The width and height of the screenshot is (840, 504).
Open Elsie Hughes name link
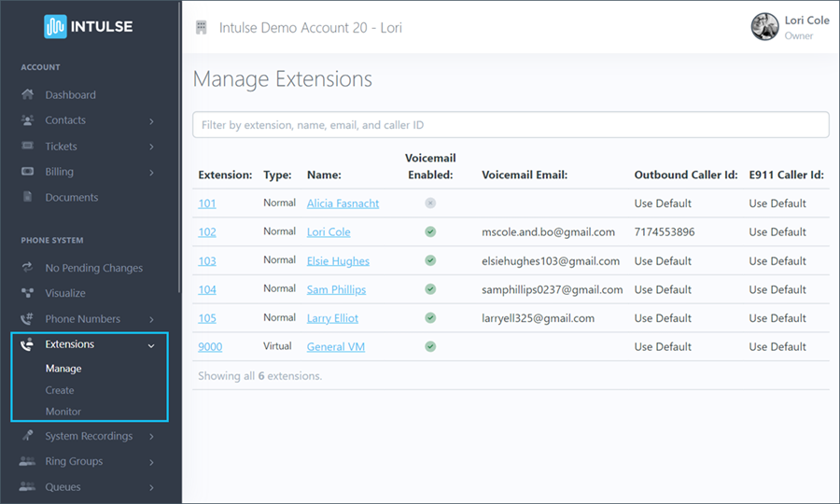point(338,260)
